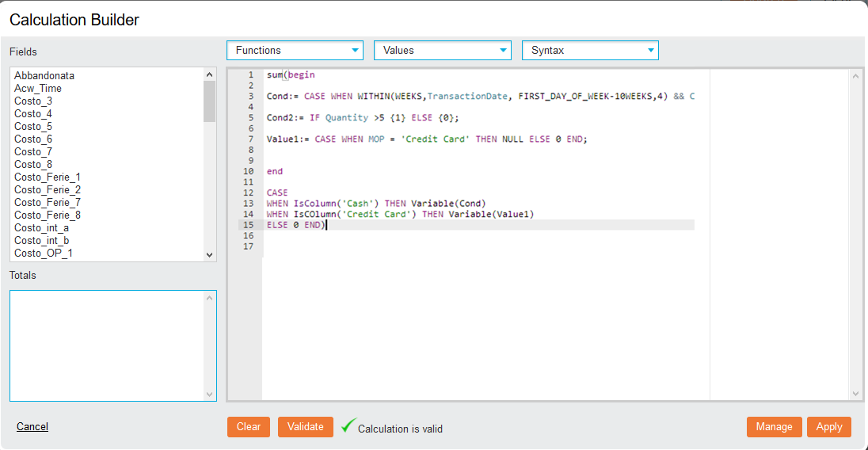Click line number 16 in the gutter
The height and width of the screenshot is (450, 868).
248,236
